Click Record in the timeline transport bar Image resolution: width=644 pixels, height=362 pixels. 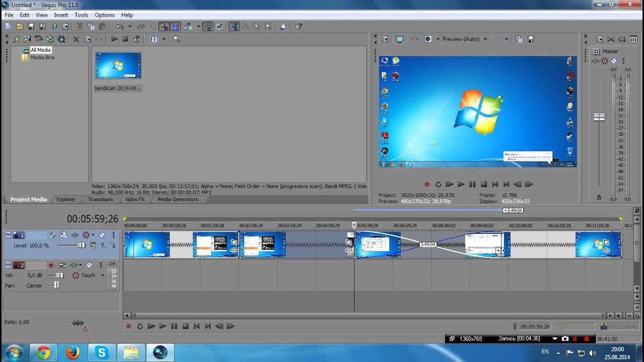pyautogui.click(x=128, y=326)
